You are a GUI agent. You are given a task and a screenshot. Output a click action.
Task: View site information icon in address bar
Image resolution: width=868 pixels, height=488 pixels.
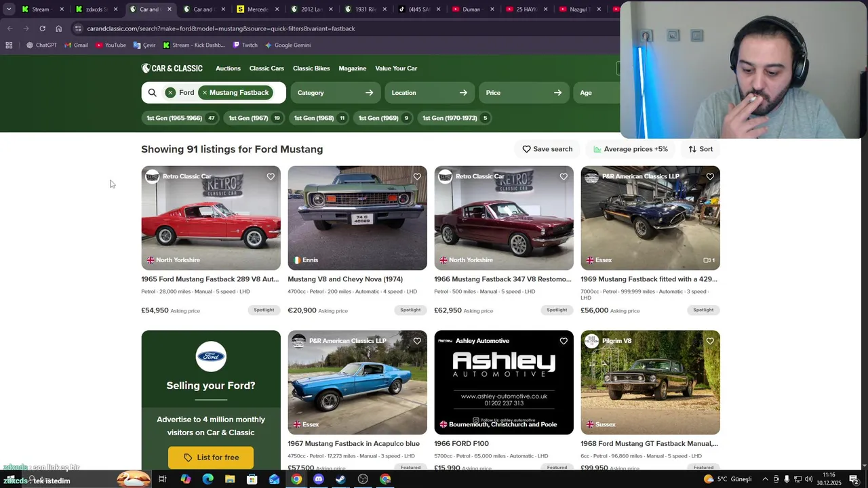pyautogui.click(x=79, y=28)
